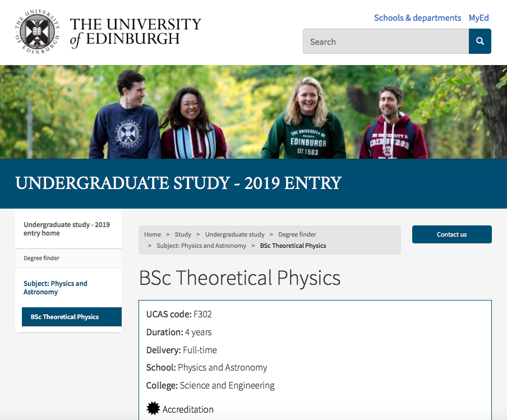Click the Undergraduate Study - 2019 Entry banner title

178,183
